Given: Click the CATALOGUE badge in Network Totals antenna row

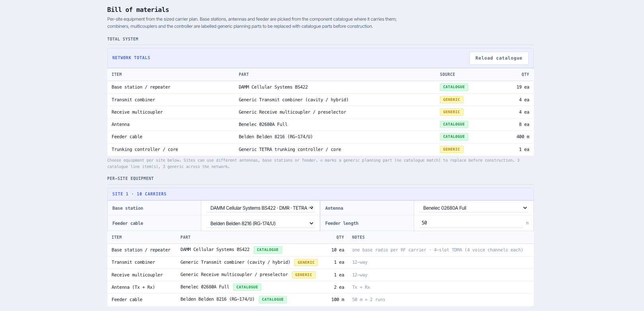Looking at the screenshot, I should 454,124.
